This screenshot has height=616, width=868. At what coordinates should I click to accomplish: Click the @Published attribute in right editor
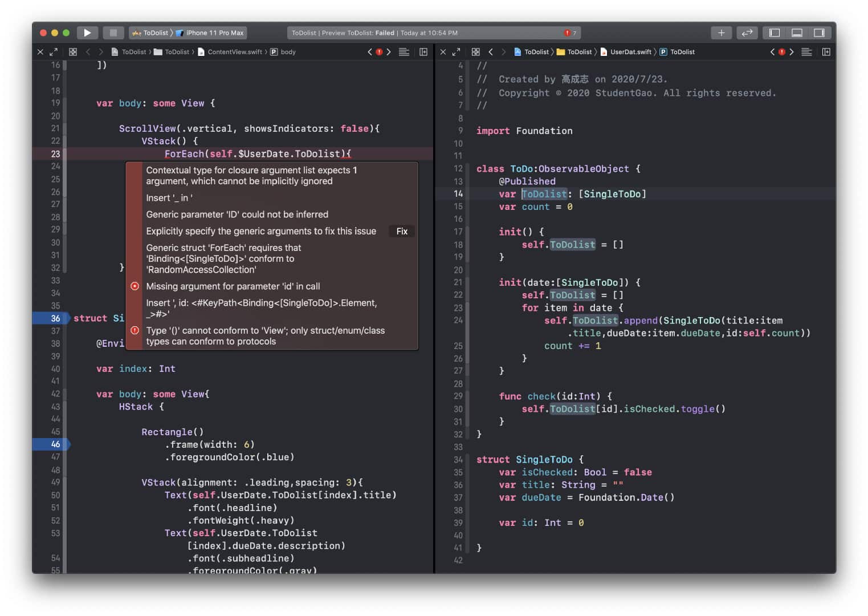pyautogui.click(x=527, y=181)
